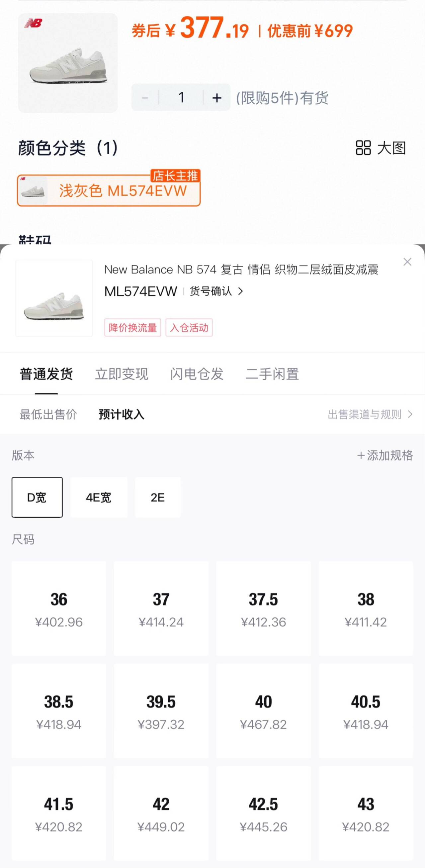Select the 4E宽 width version
The width and height of the screenshot is (425, 868).
point(99,497)
